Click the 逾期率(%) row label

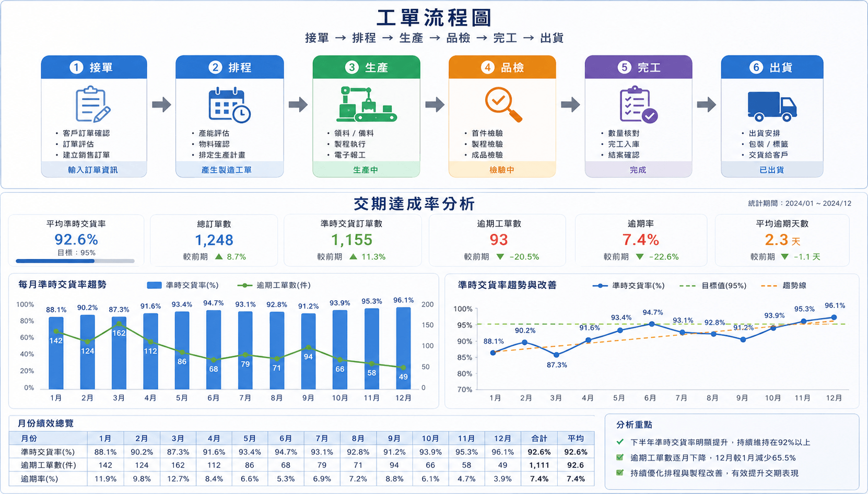[x=40, y=479]
